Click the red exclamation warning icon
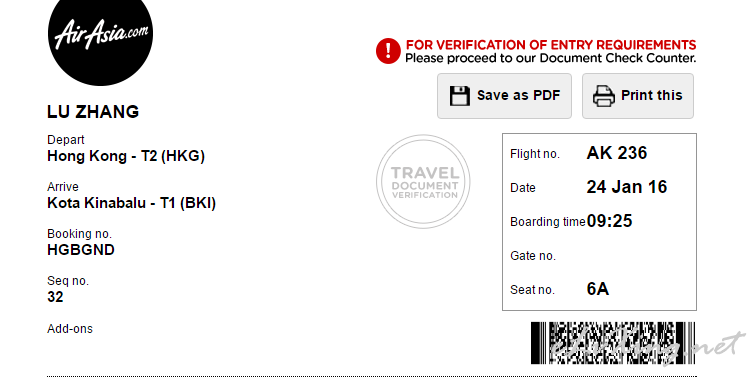Viewport: 756px width, 379px height. 388,51
